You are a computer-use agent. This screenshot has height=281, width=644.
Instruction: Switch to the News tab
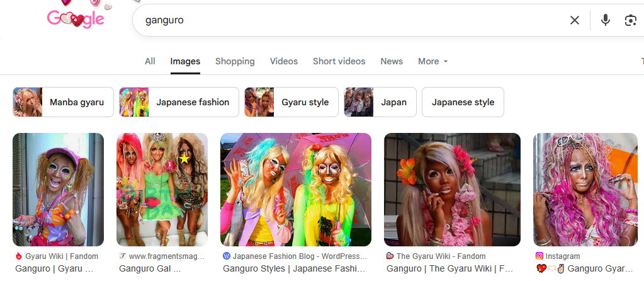(392, 61)
